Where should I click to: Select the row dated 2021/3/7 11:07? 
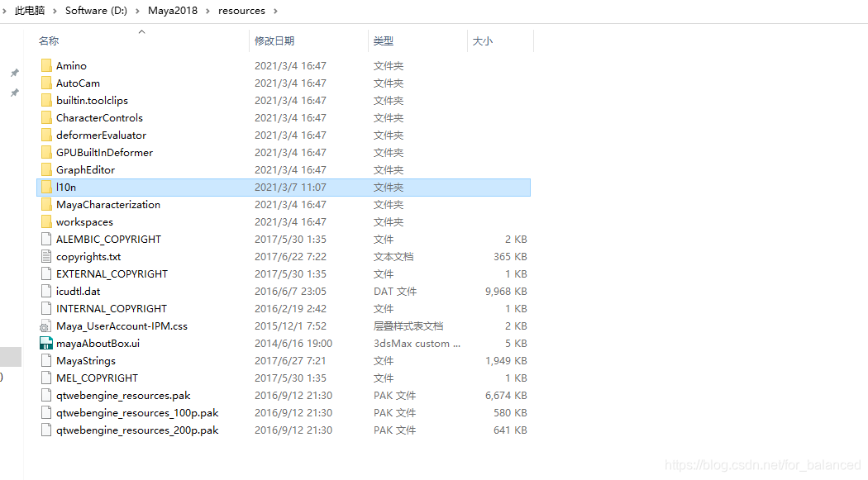pyautogui.click(x=284, y=188)
